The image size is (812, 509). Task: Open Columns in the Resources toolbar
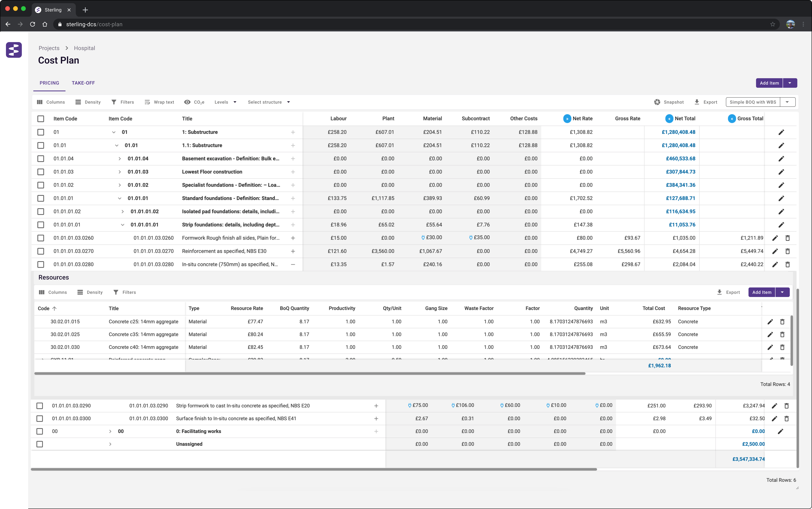point(53,292)
